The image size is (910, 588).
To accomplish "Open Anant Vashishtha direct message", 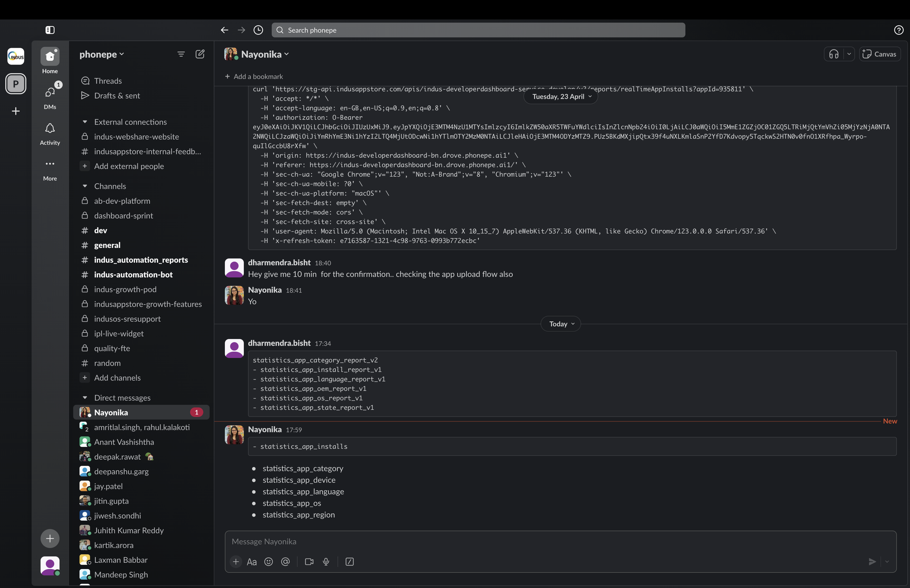I will (141, 442).
